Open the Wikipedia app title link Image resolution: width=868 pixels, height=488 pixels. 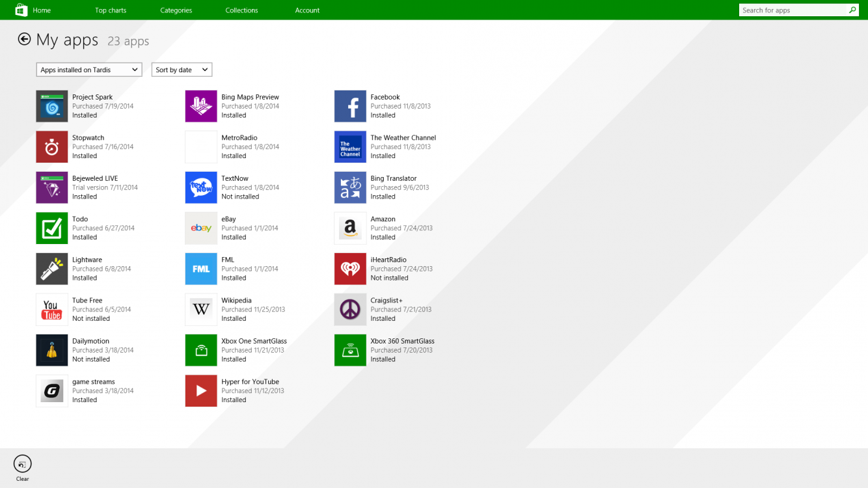236,301
